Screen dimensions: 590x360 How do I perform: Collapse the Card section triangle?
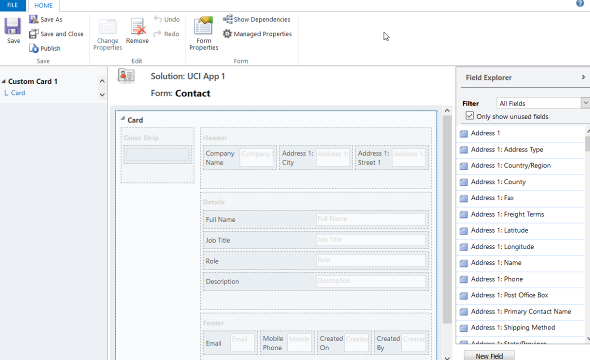[x=123, y=118]
